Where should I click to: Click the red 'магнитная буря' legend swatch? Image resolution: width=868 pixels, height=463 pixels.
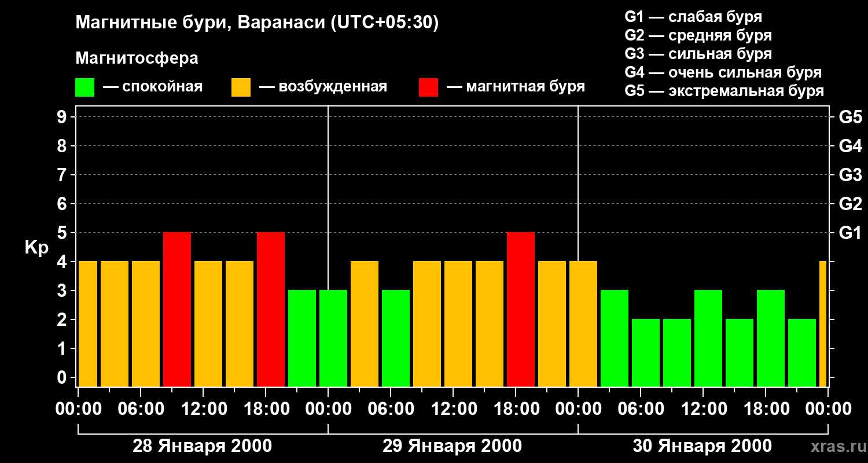click(428, 87)
